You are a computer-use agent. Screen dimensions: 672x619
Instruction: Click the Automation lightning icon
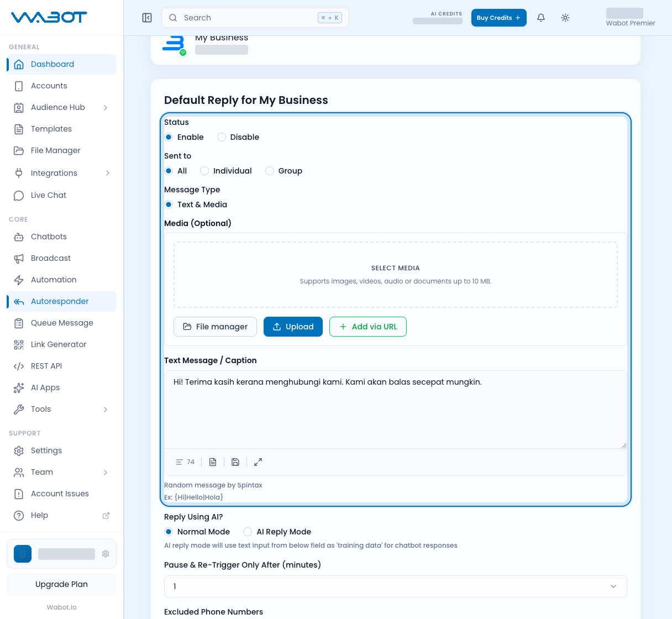click(19, 280)
